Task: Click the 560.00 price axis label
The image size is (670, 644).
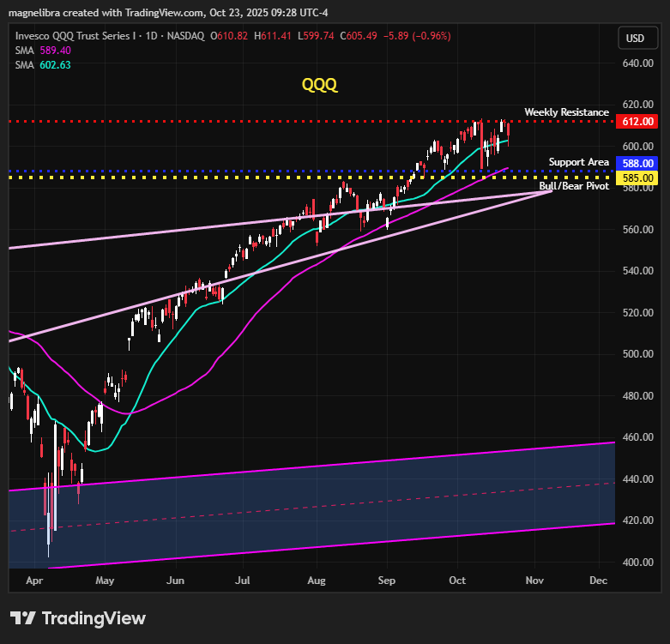Action: click(638, 229)
